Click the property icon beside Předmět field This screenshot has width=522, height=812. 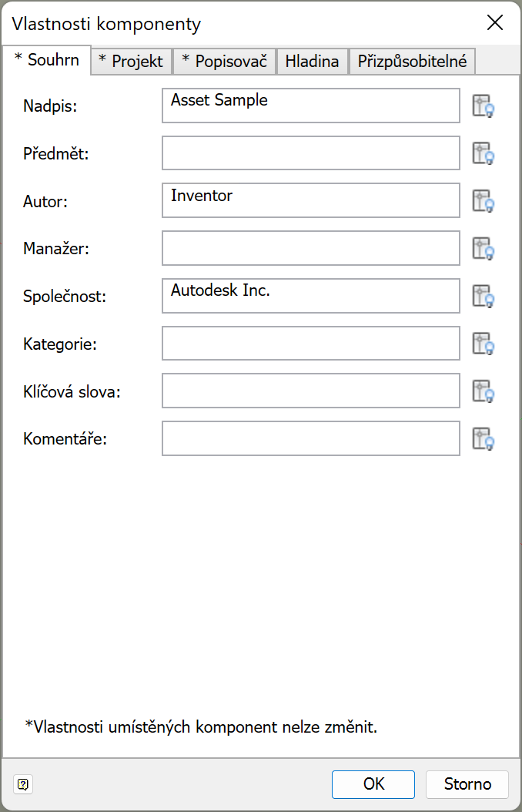(x=483, y=153)
